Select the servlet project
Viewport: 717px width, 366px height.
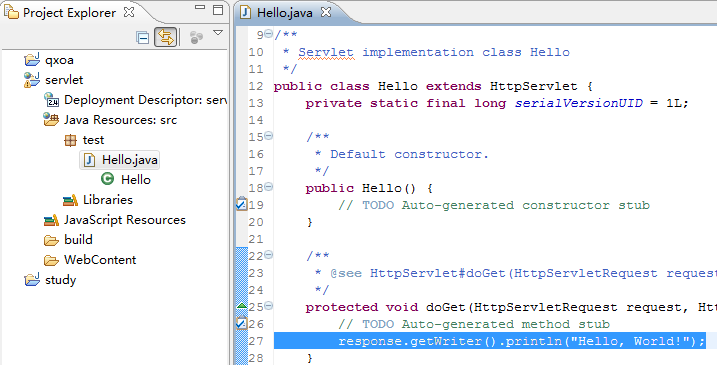point(64,80)
